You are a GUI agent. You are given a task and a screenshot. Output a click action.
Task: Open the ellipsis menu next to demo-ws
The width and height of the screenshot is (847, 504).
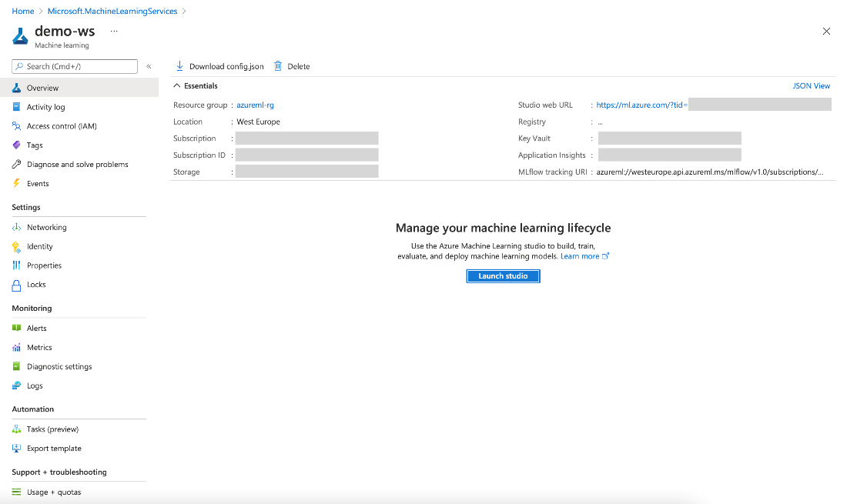click(114, 32)
